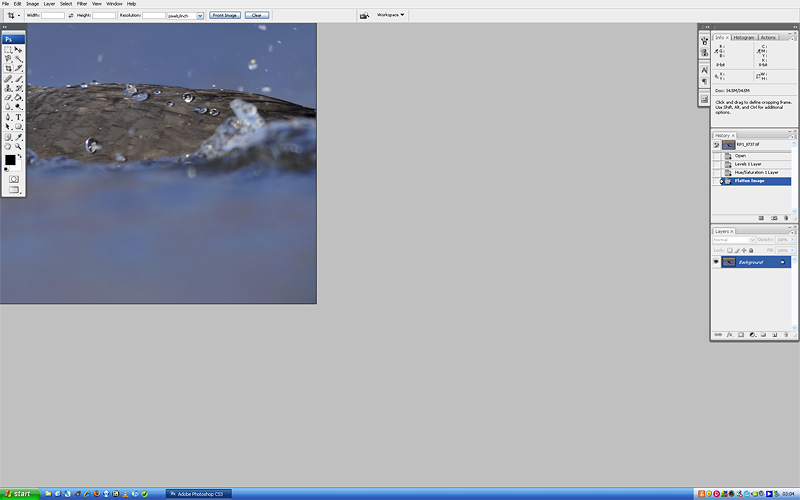Toggle lock transparent pixels
The image size is (800, 500).
point(730,251)
